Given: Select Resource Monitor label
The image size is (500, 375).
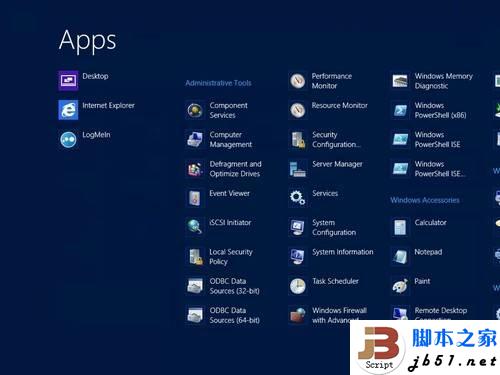Looking at the screenshot, I should pos(339,106).
